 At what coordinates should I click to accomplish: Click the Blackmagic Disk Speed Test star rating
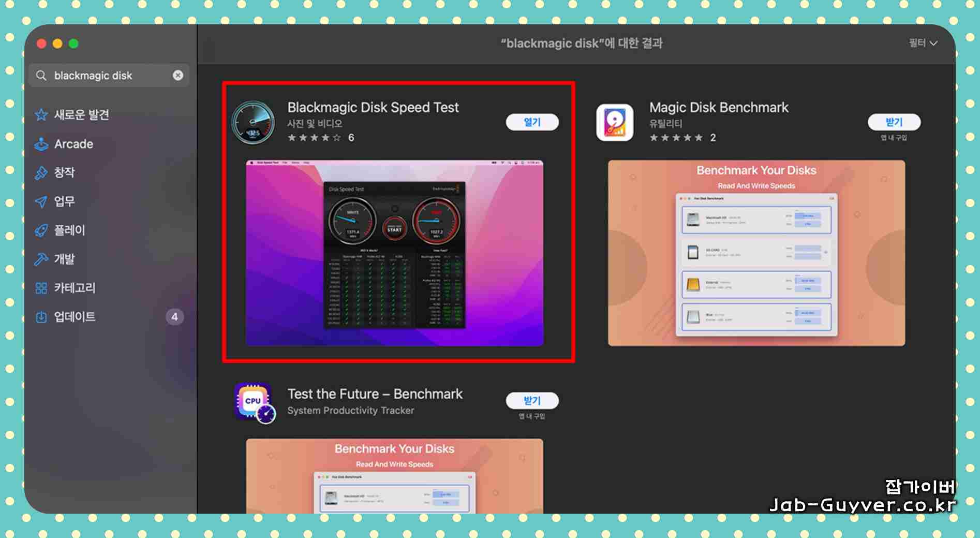tap(314, 138)
